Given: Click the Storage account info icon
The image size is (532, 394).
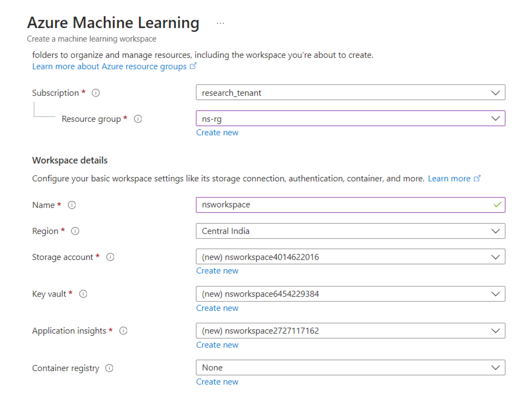Looking at the screenshot, I should pos(110,257).
